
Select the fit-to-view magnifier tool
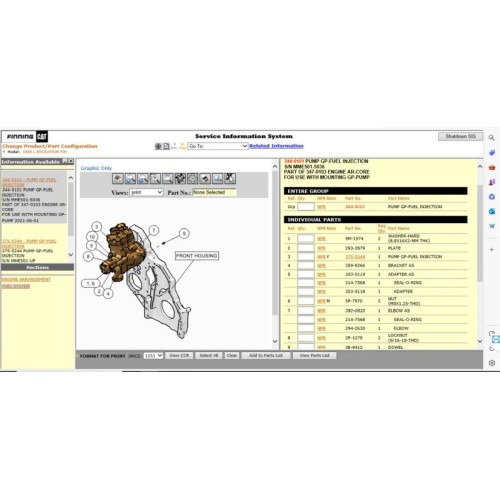(168, 179)
